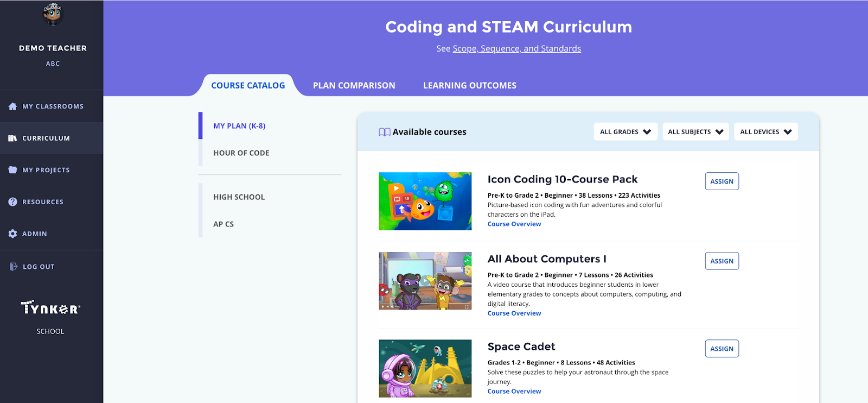The height and width of the screenshot is (403, 868).
Task: Click "7 Lessons • 26 Activities" course details
Action: pos(616,275)
